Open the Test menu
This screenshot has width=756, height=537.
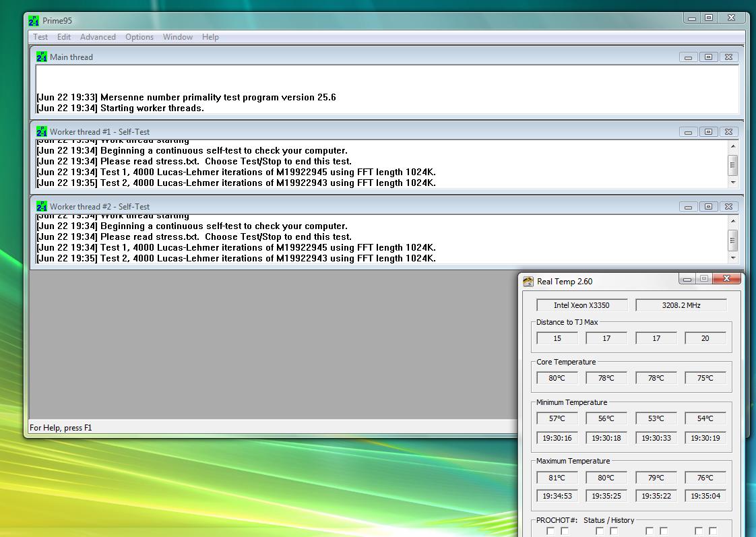40,37
